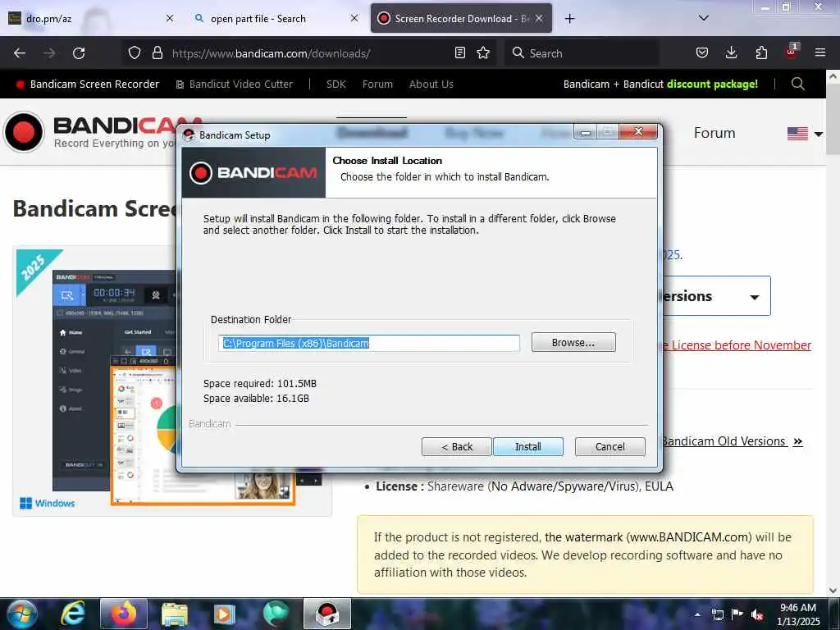The width and height of the screenshot is (840, 630).
Task: Bookmark this page with the star icon
Action: 483,53
